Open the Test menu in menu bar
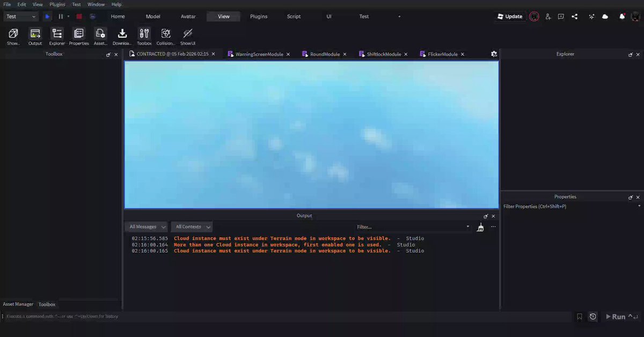This screenshot has height=337, width=644. pos(77,4)
